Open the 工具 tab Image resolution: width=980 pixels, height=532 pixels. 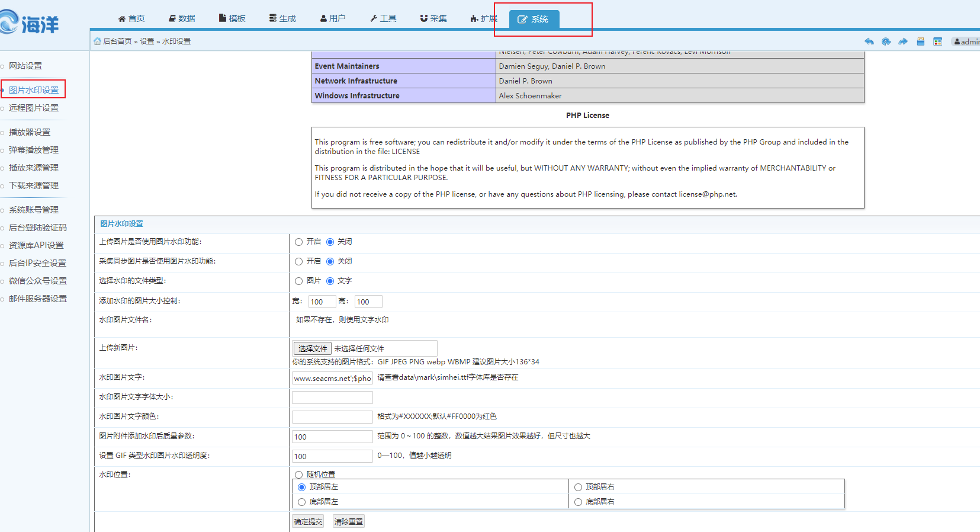(383, 19)
